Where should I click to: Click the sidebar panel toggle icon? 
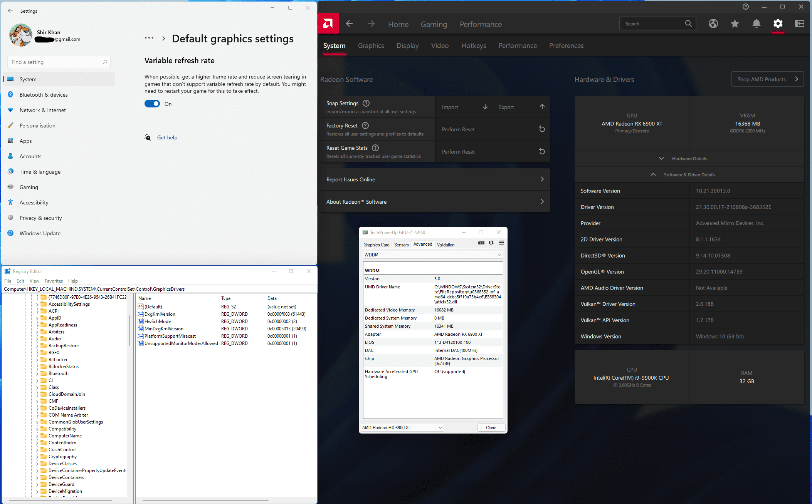[799, 24]
